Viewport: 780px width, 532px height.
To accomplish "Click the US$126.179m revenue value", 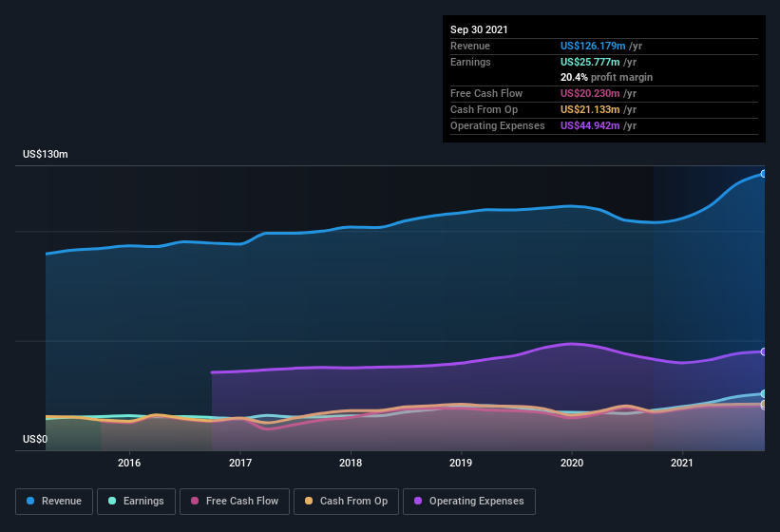I will [x=593, y=46].
